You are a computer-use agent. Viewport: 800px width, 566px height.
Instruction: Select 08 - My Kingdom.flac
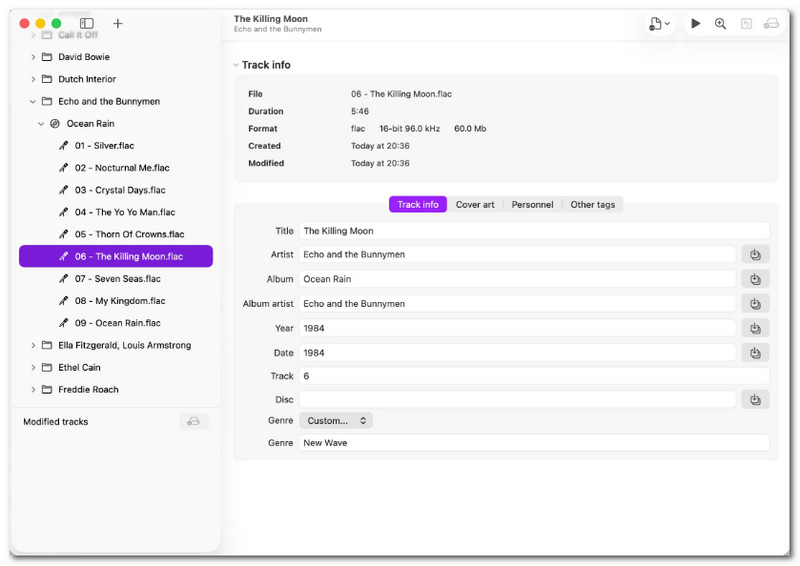click(x=116, y=301)
